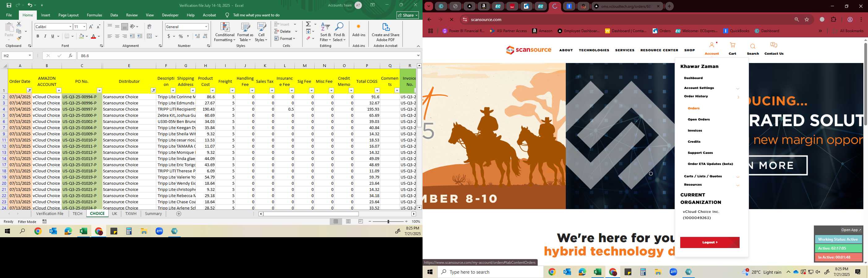
Task: Toggle Italic formatting in Excel ribbon
Action: pyautogui.click(x=45, y=36)
